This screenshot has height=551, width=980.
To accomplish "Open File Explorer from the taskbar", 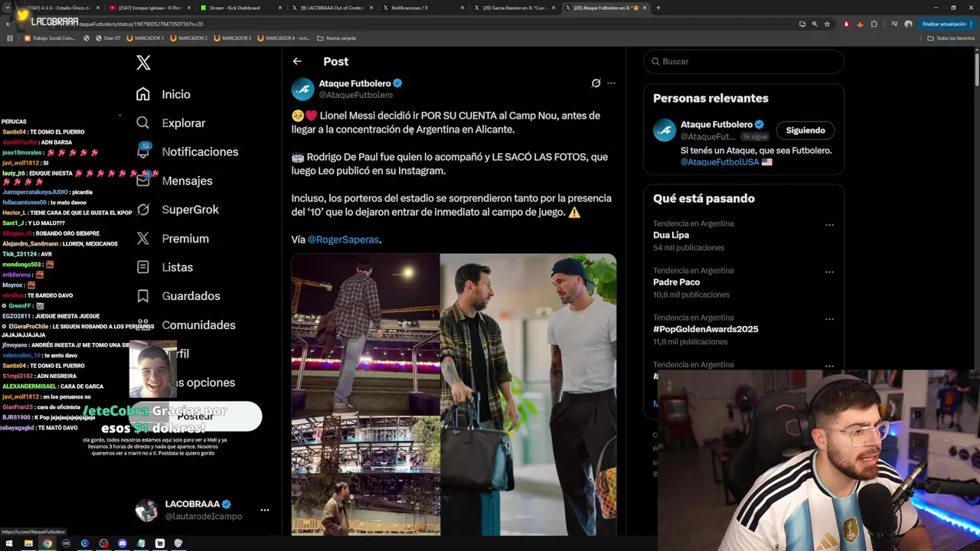I will click(x=28, y=543).
